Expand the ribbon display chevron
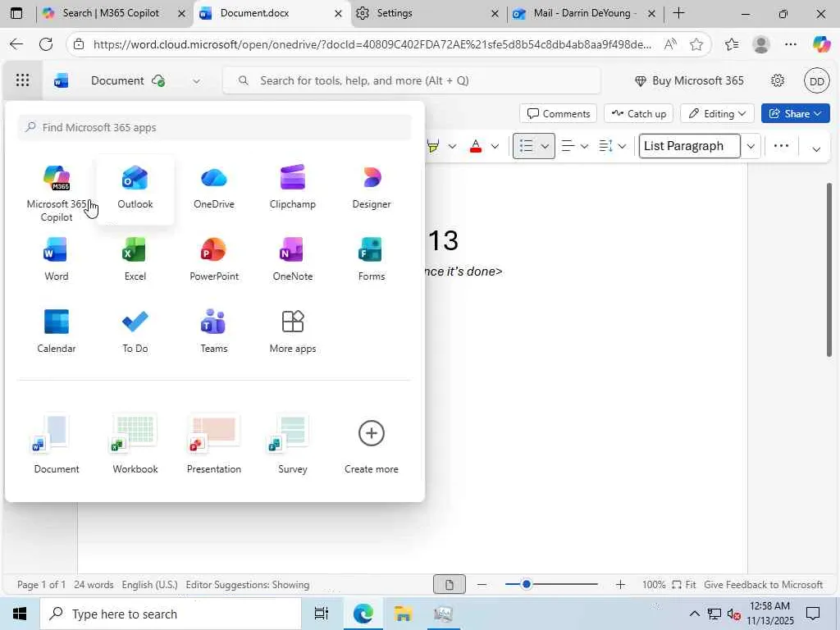840x630 pixels. [816, 149]
